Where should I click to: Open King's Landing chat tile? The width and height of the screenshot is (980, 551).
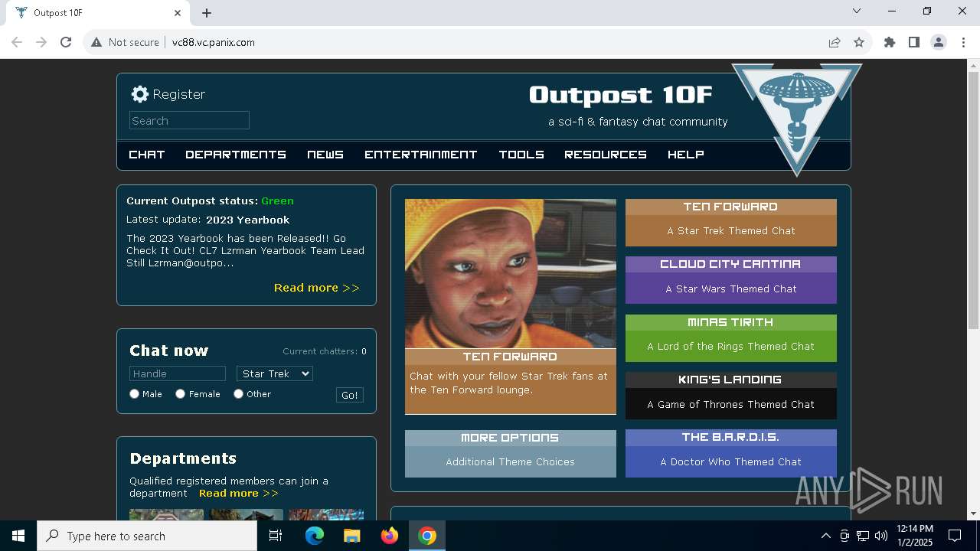731,396
